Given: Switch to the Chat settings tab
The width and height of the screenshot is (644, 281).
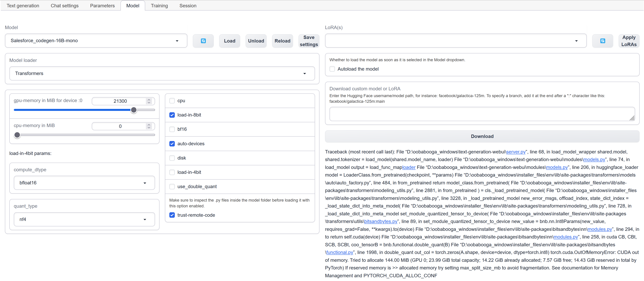Looking at the screenshot, I should pos(65,5).
